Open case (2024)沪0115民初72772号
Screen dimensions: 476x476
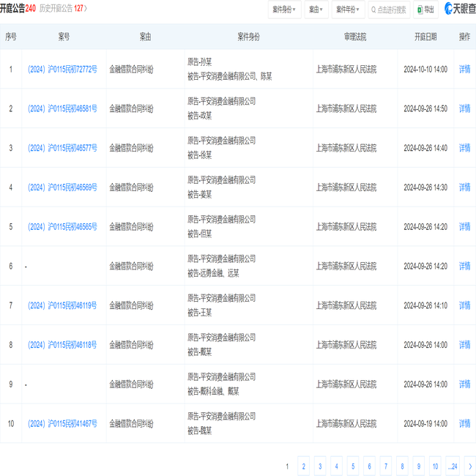pos(62,70)
